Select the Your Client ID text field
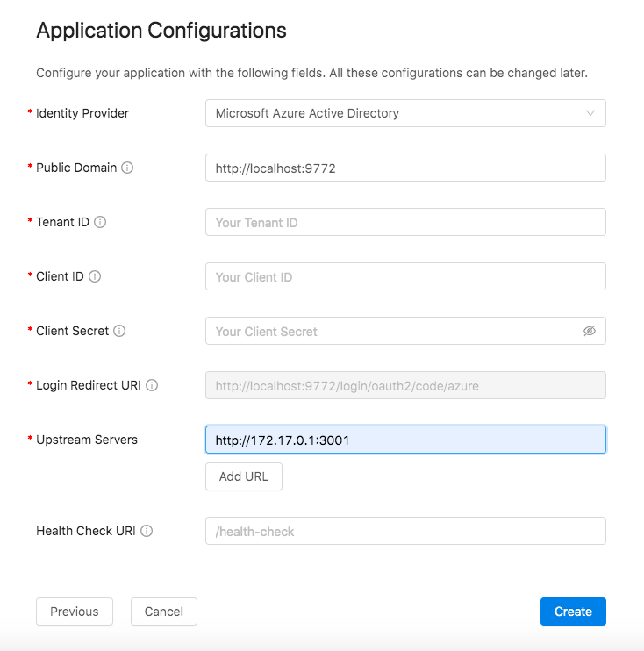644x651 pixels. (x=405, y=276)
